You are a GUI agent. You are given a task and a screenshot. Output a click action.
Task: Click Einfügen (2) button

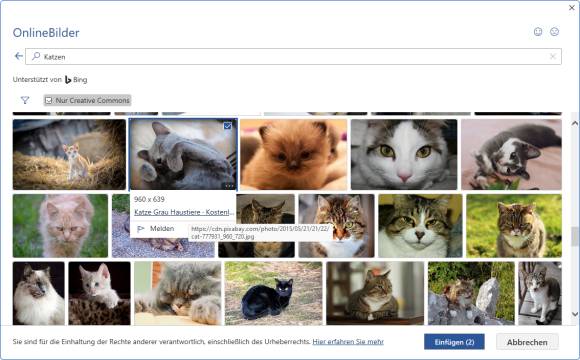[x=454, y=342]
